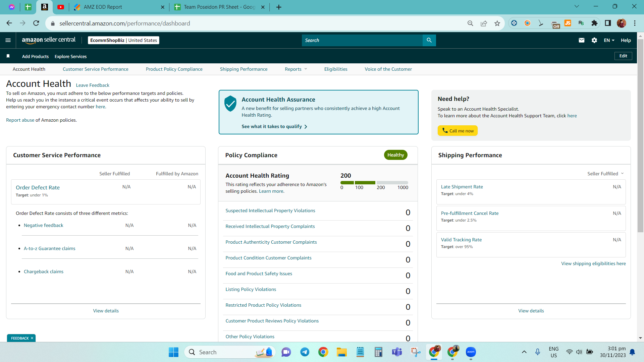This screenshot has width=644, height=362.
Task: Open the Seller Central hamburger menu
Action: point(8,40)
